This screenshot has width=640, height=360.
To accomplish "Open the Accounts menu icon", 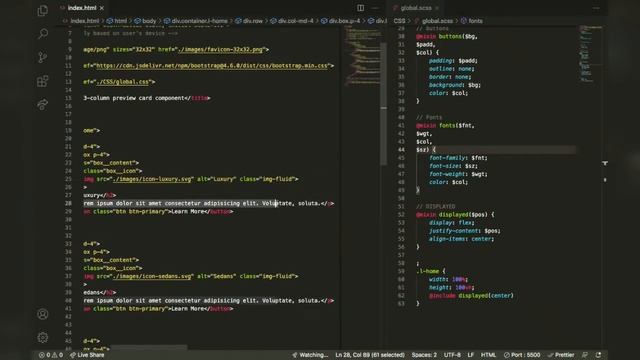I will tap(42, 314).
